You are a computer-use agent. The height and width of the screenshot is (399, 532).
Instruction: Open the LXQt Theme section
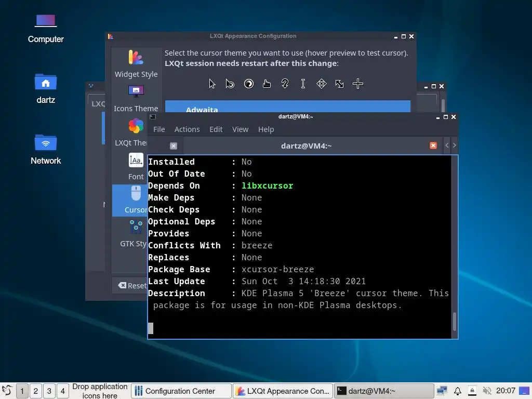130,132
